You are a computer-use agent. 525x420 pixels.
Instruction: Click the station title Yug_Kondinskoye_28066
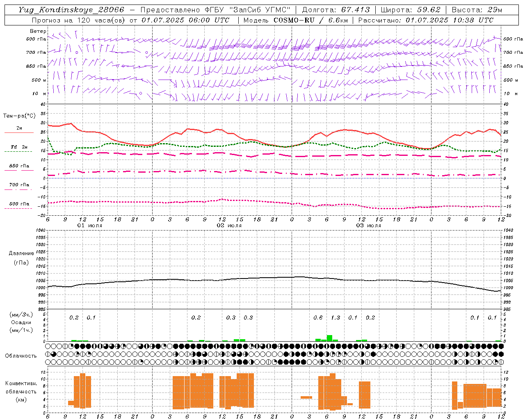point(71,10)
